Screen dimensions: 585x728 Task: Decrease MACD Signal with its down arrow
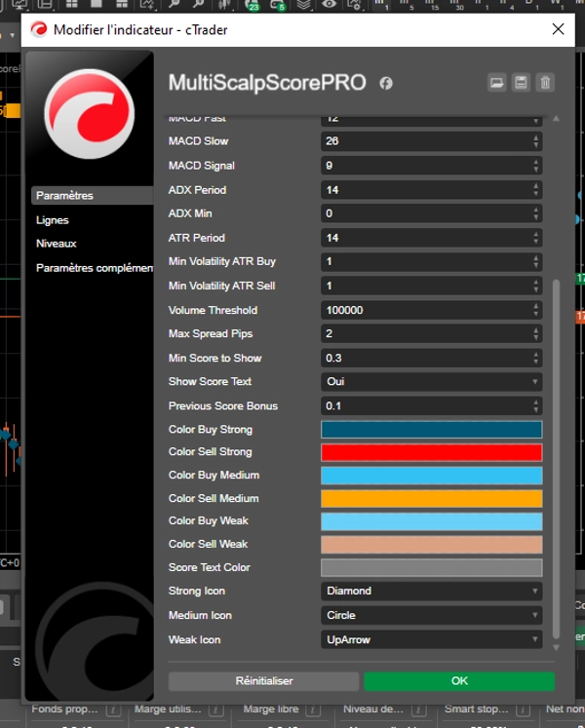535,170
